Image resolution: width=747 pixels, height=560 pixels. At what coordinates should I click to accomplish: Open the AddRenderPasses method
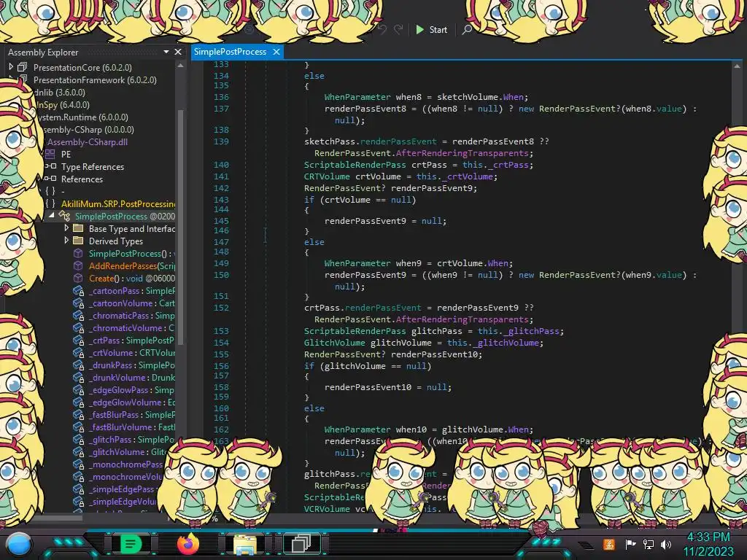(x=132, y=265)
